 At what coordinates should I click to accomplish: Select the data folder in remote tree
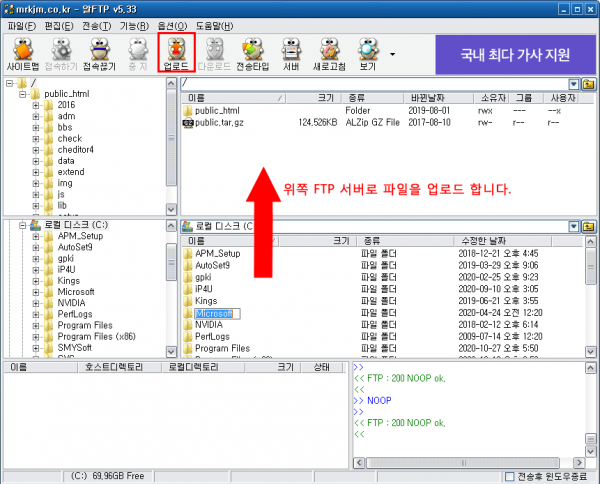[x=66, y=161]
